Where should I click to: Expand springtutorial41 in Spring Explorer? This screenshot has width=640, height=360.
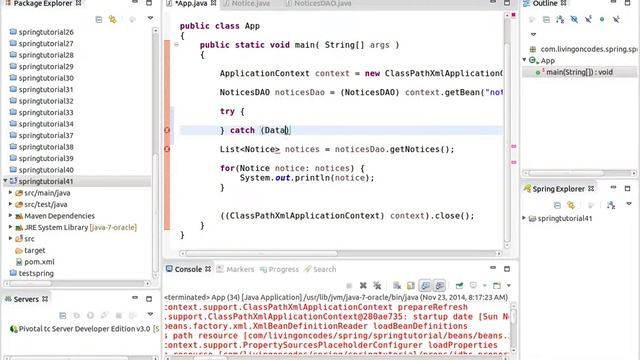tap(524, 218)
